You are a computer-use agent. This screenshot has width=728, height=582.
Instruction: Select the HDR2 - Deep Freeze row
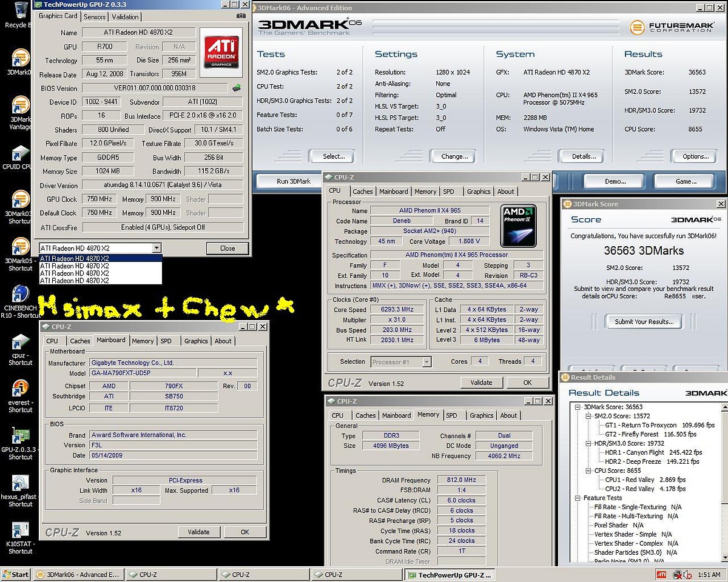(653, 462)
